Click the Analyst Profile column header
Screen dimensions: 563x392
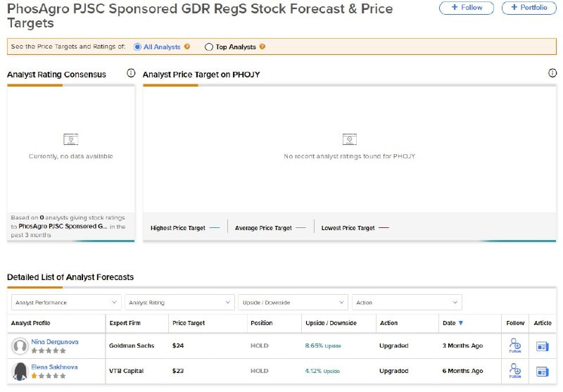(30, 323)
